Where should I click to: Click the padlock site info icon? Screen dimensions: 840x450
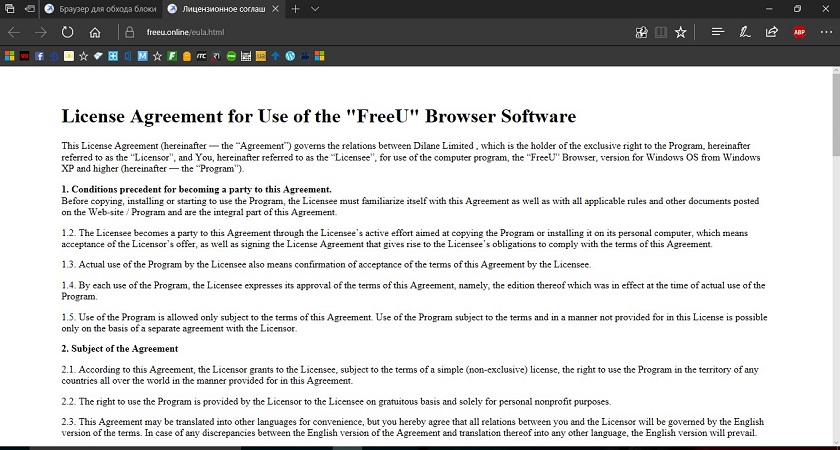[129, 33]
